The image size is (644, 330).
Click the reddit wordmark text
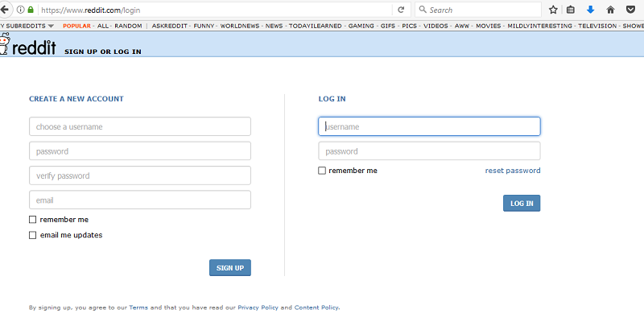tap(34, 47)
